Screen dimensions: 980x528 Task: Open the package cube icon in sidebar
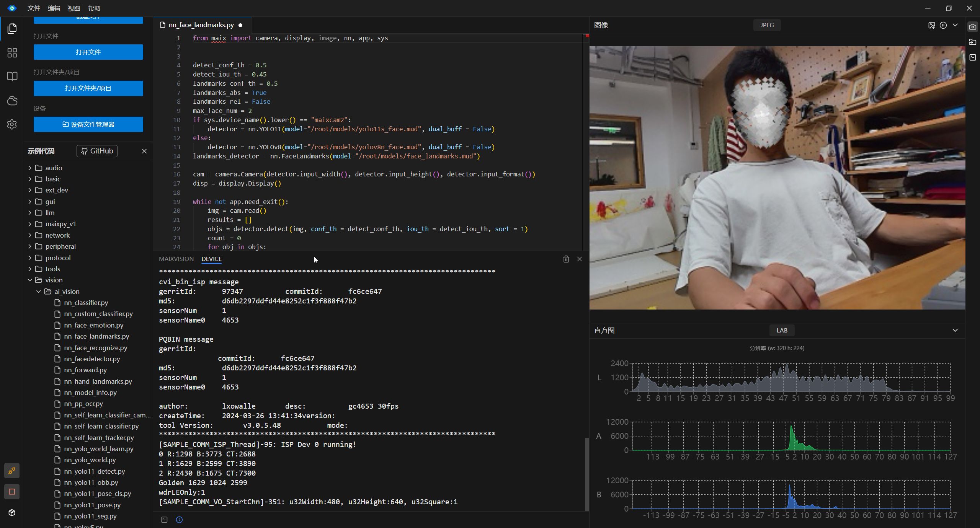(x=12, y=513)
